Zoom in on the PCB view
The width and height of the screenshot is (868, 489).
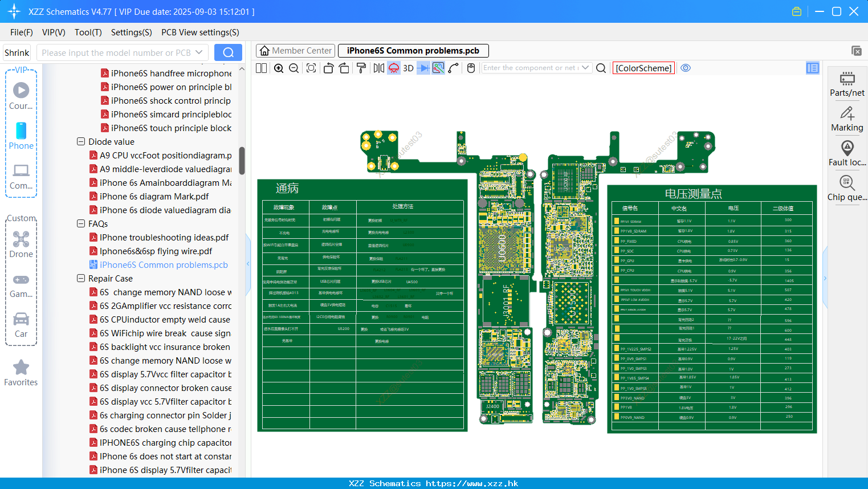tap(279, 68)
